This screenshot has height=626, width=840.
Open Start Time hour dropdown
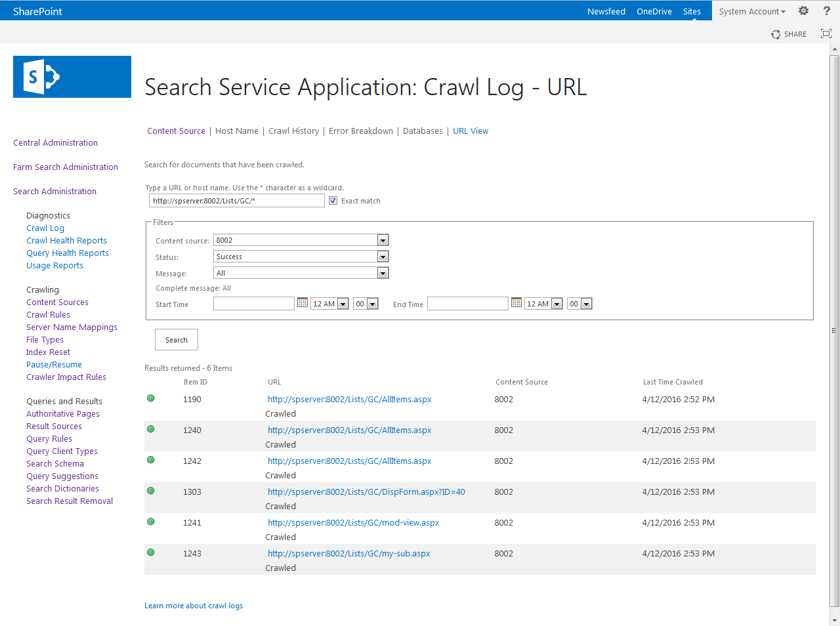(343, 304)
